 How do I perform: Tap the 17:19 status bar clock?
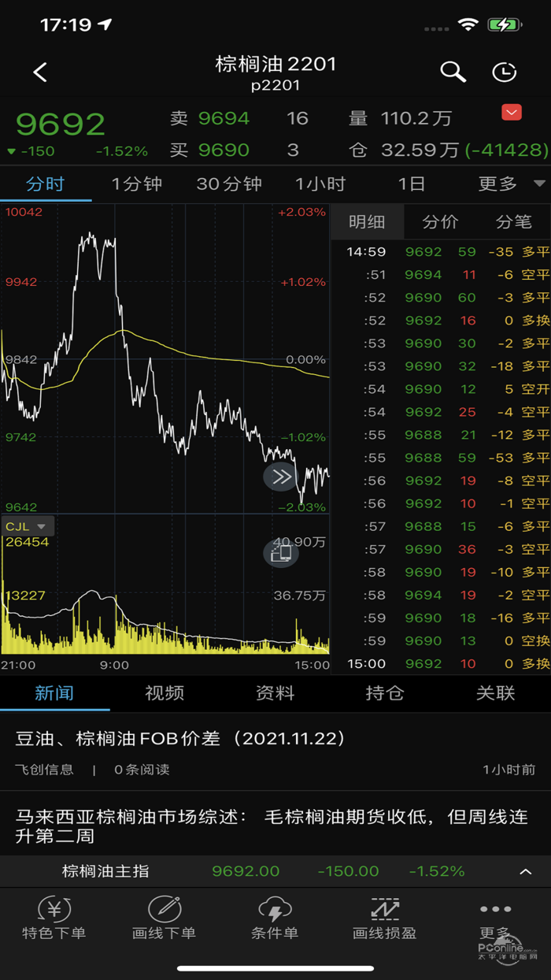pos(66,25)
